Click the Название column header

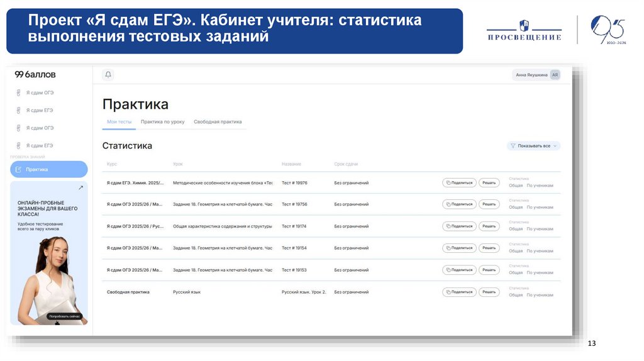coord(291,164)
